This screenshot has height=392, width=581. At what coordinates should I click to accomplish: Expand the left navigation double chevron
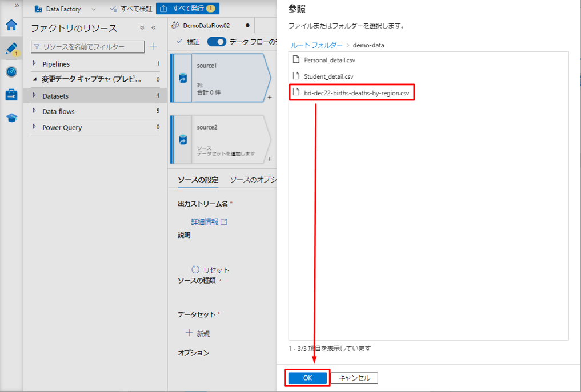pyautogui.click(x=17, y=6)
